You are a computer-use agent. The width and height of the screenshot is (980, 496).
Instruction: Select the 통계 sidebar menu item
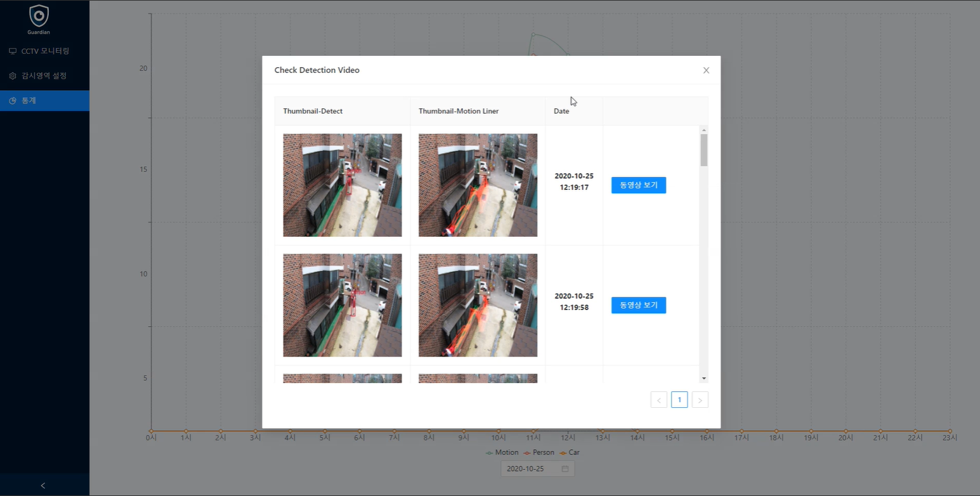pyautogui.click(x=44, y=100)
